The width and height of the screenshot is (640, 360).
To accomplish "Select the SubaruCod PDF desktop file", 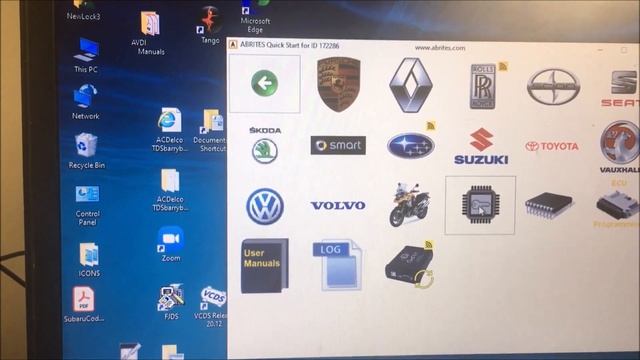I will tap(84, 304).
